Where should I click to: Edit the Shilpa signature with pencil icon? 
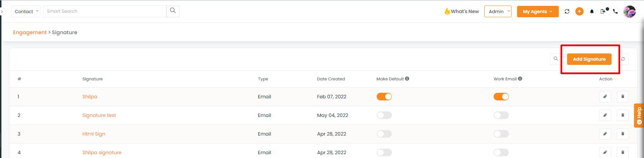(x=605, y=97)
